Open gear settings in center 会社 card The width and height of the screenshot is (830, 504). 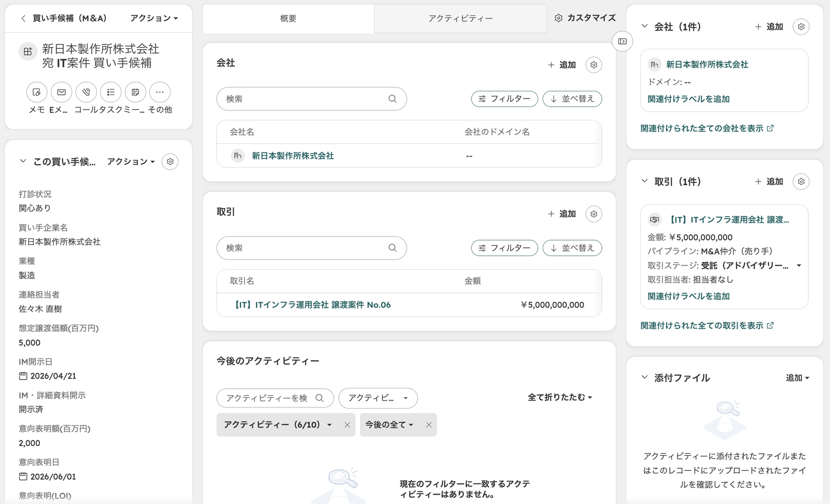pos(594,65)
